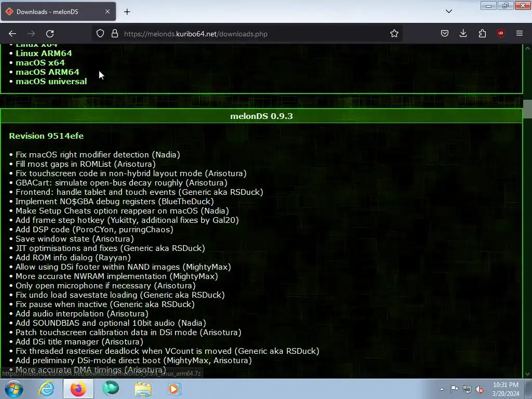Open a new browser tab
Image resolution: width=532 pixels, height=399 pixels.
coord(127,12)
